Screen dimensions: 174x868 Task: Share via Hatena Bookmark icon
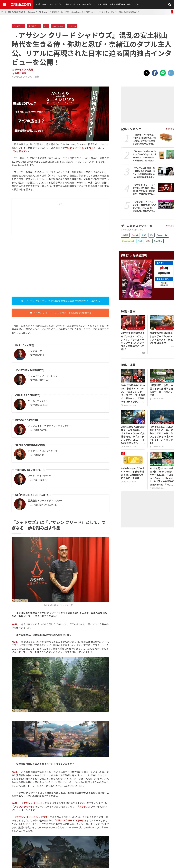(x=171, y=73)
